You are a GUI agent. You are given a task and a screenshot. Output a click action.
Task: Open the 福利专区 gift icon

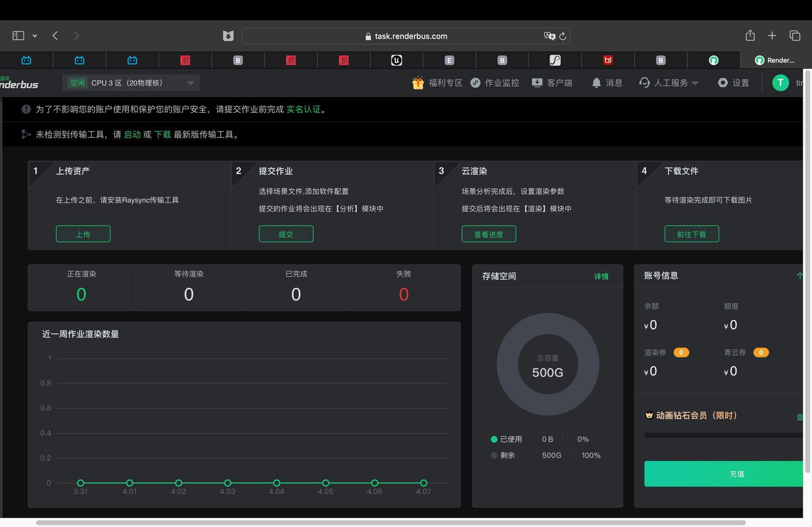click(418, 82)
